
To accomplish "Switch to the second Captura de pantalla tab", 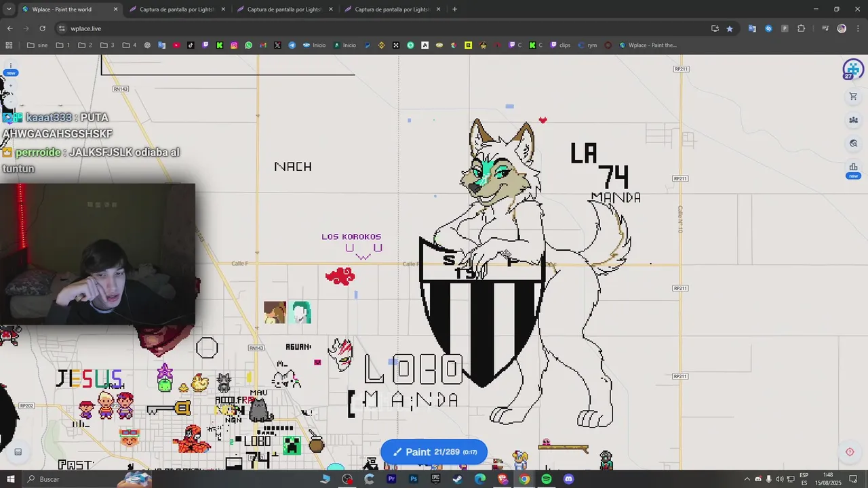I will 176,9.
